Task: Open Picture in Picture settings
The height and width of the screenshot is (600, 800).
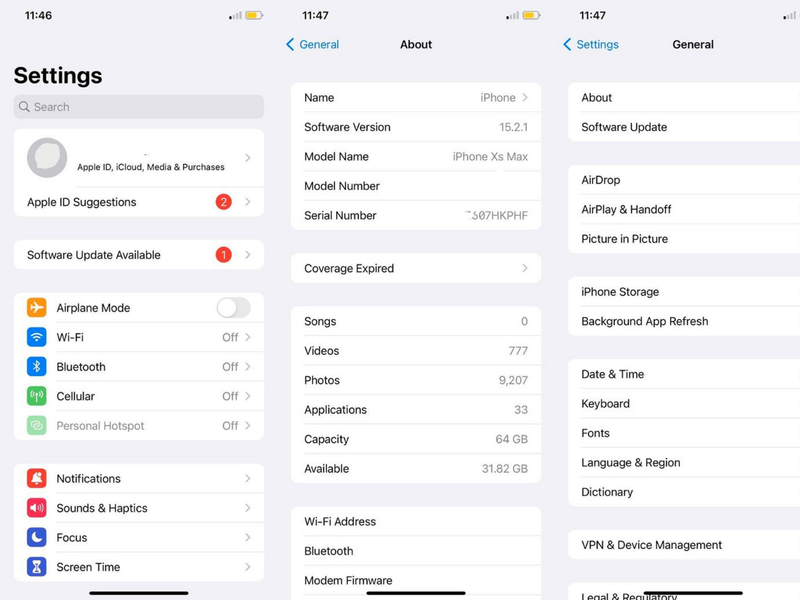Action: 684,239
